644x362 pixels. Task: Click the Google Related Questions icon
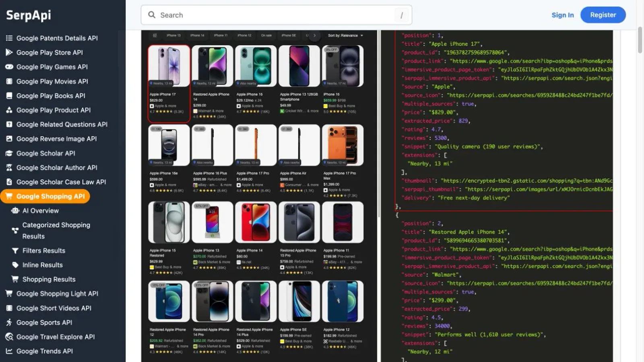[x=9, y=124]
